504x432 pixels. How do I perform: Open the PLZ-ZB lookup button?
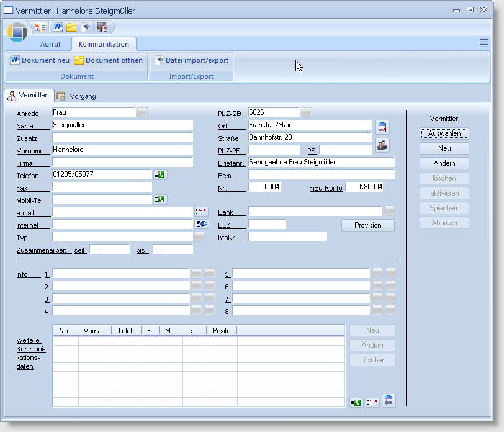pyautogui.click(x=307, y=112)
